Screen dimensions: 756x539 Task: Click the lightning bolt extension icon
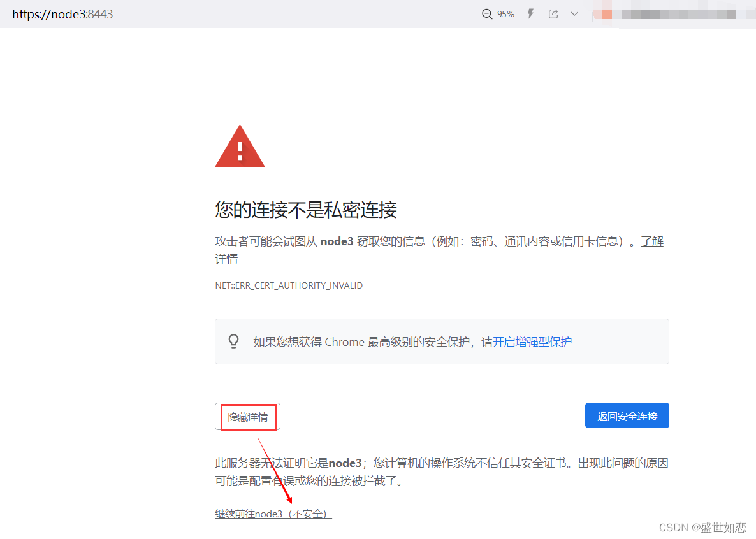[530, 13]
